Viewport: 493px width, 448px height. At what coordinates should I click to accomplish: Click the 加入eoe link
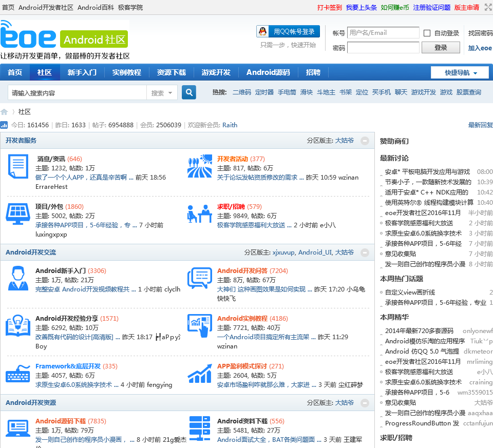(x=480, y=48)
